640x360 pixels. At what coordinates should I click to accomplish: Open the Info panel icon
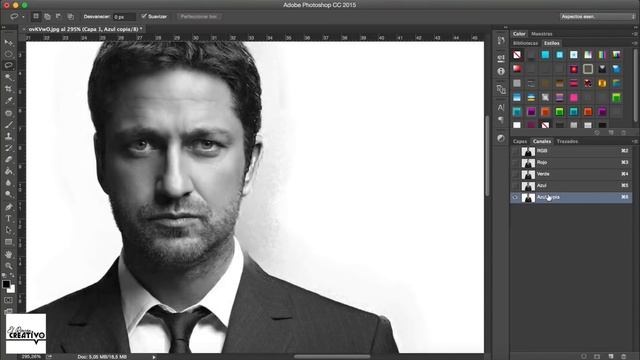click(x=501, y=71)
